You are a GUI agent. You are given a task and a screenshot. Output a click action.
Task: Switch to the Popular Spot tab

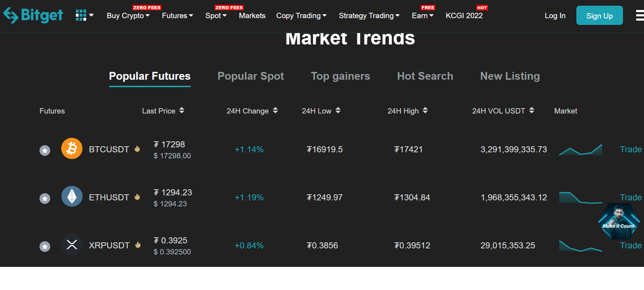[x=251, y=76]
